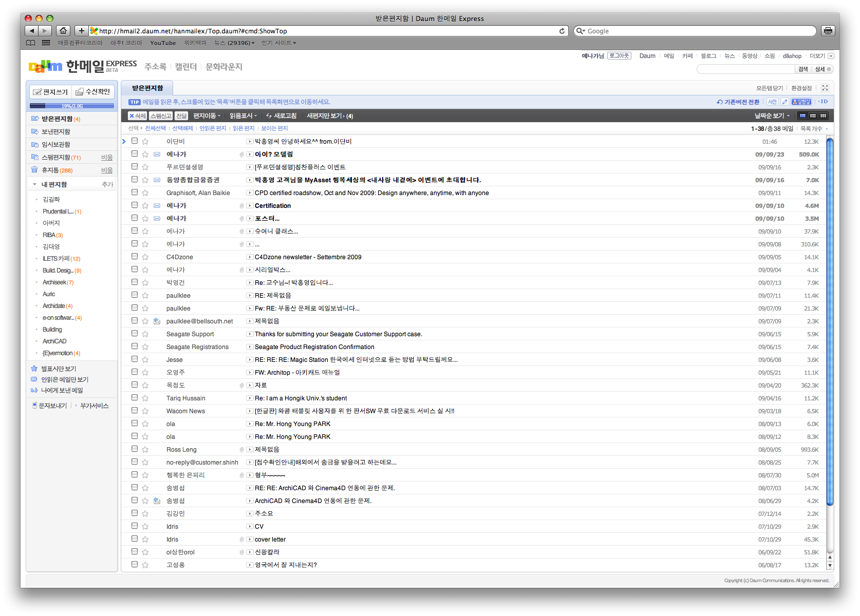The width and height of the screenshot is (860, 616).
Task: Reload the page with the refresh icon
Action: point(562,31)
